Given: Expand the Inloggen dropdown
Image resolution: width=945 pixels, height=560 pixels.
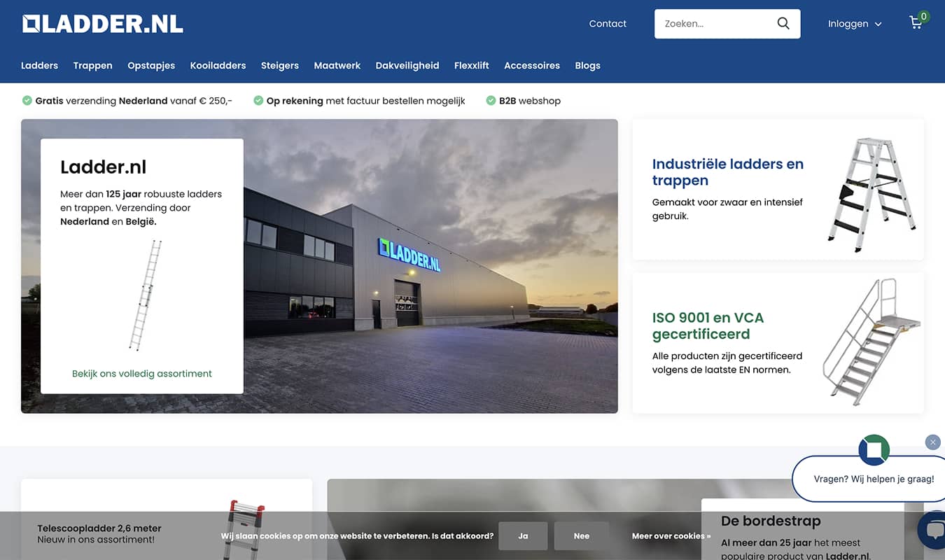Looking at the screenshot, I should coord(855,24).
